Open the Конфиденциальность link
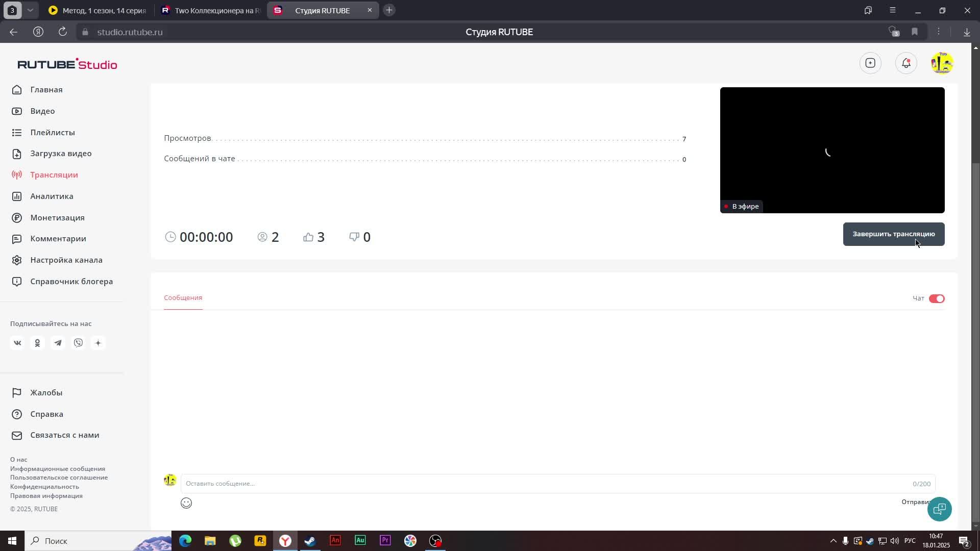Viewport: 980px width, 551px height. click(x=44, y=487)
